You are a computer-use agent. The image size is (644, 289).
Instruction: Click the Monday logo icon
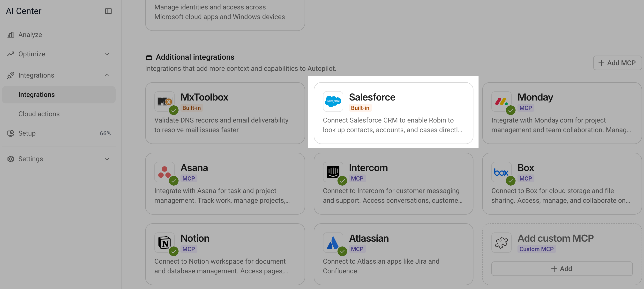pos(501,101)
